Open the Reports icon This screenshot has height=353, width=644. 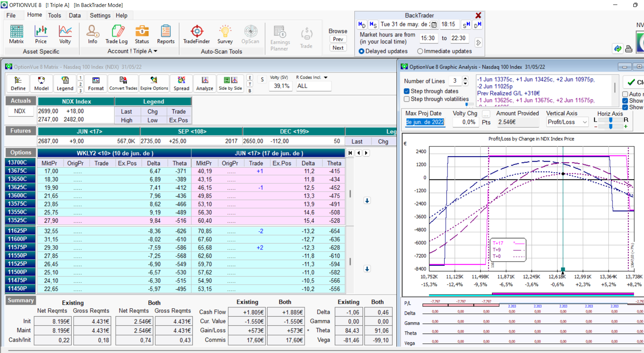[166, 34]
